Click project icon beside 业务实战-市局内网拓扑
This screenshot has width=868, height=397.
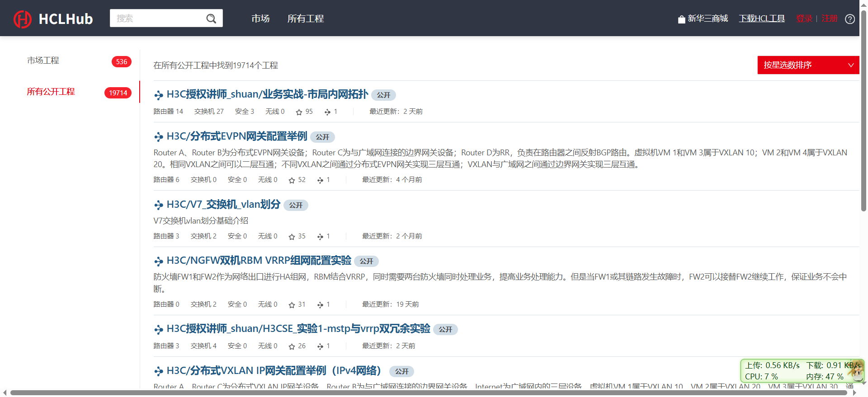pos(159,95)
